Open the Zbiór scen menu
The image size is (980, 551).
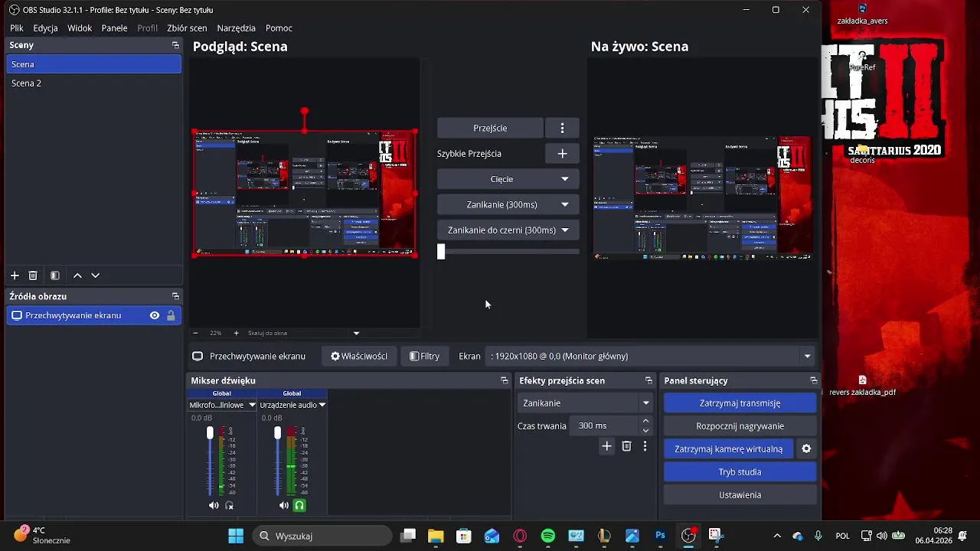[x=187, y=28]
